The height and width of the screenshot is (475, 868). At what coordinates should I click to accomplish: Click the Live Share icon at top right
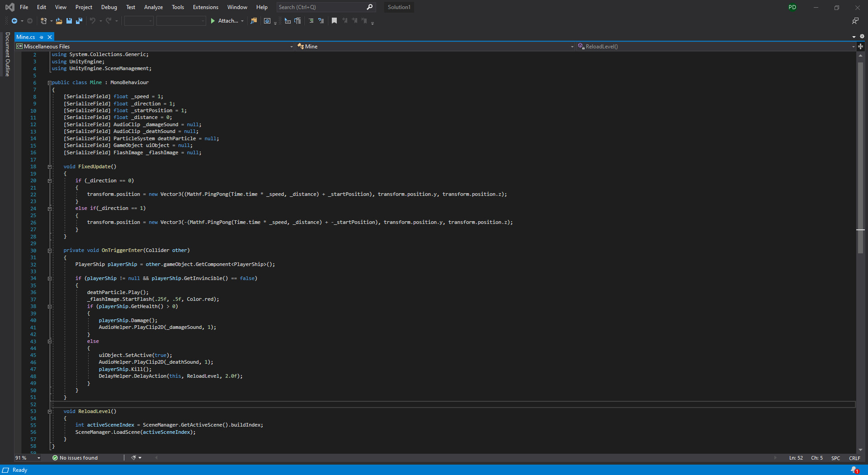pyautogui.click(x=855, y=21)
